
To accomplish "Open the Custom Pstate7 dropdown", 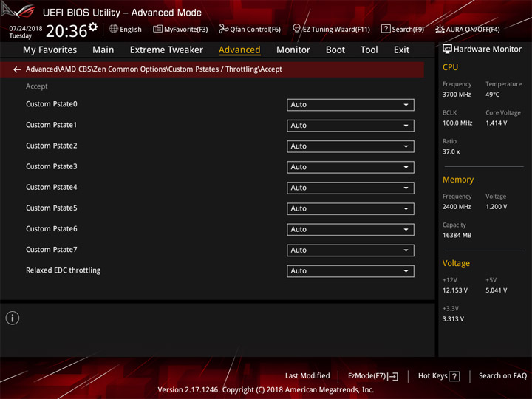I will point(350,250).
